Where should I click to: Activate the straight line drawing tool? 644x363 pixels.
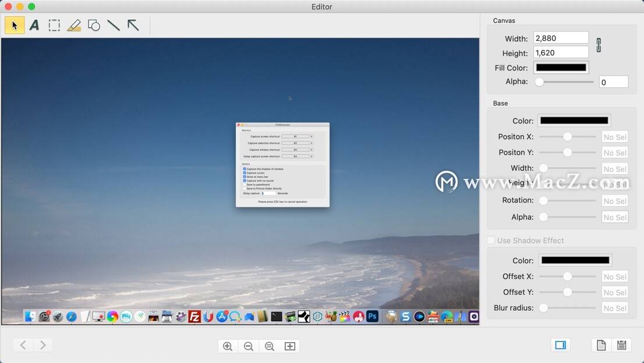click(114, 26)
